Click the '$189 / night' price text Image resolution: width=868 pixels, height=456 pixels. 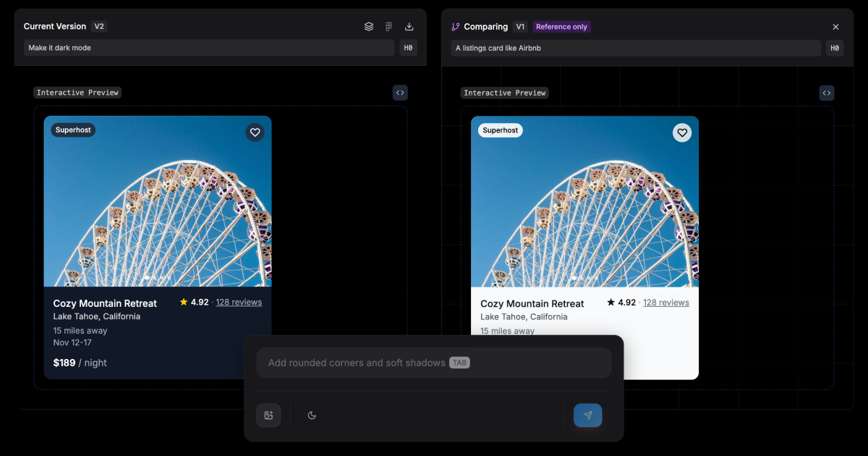click(80, 363)
